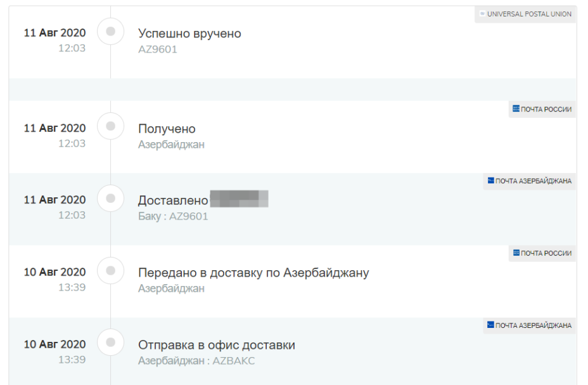The height and width of the screenshot is (385, 588).
Task: Click the UNIVERSAL POSTAL UNION carrier label
Action: 529,14
